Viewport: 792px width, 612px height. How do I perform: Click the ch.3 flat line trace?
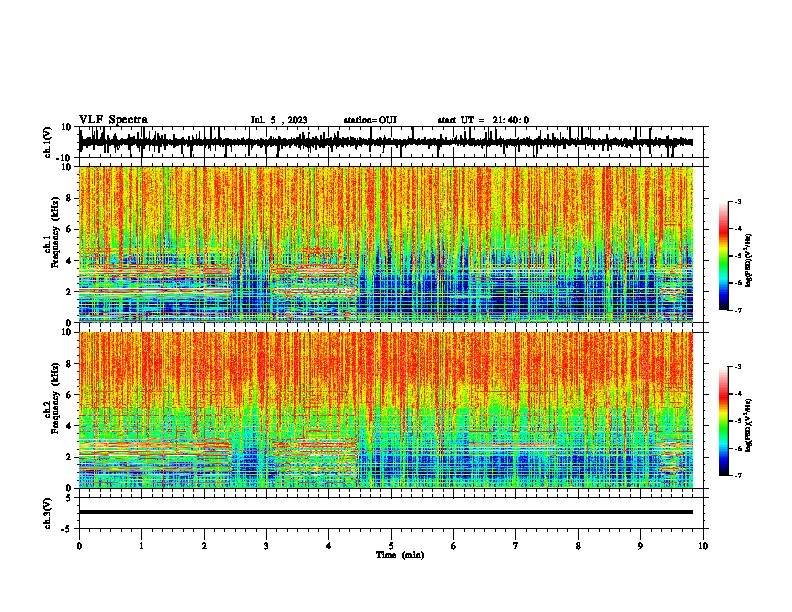point(385,512)
